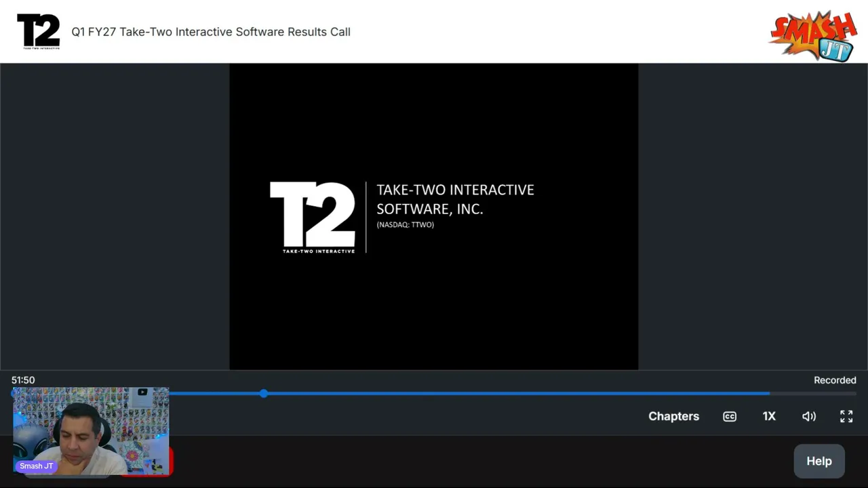Image resolution: width=868 pixels, height=488 pixels.
Task: Click the "Smash JT" name label
Action: coord(37,466)
